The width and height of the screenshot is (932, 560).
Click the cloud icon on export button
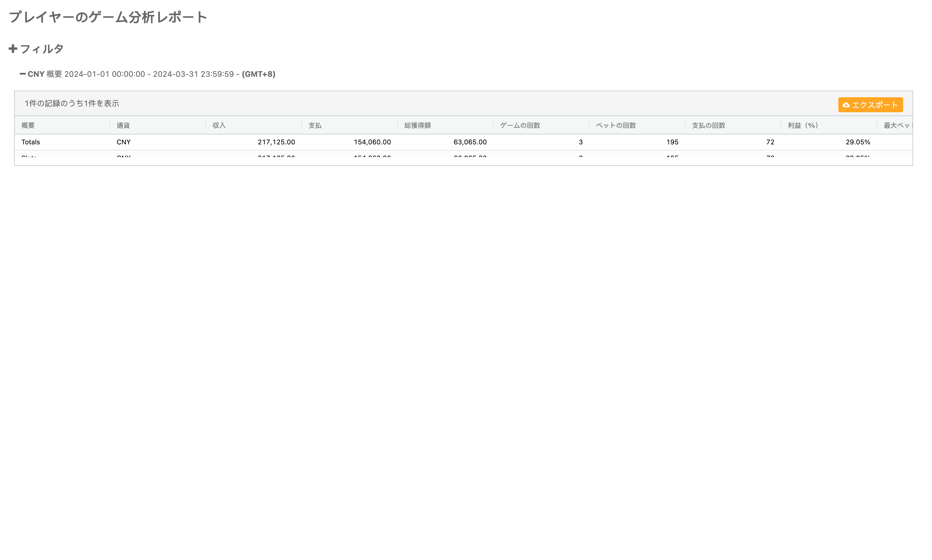point(846,105)
